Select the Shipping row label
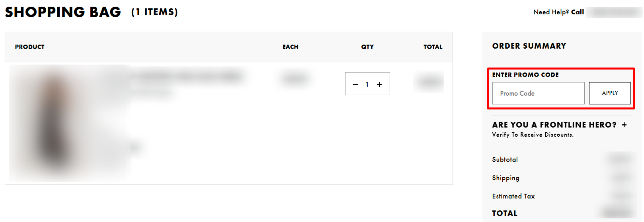 (505, 178)
